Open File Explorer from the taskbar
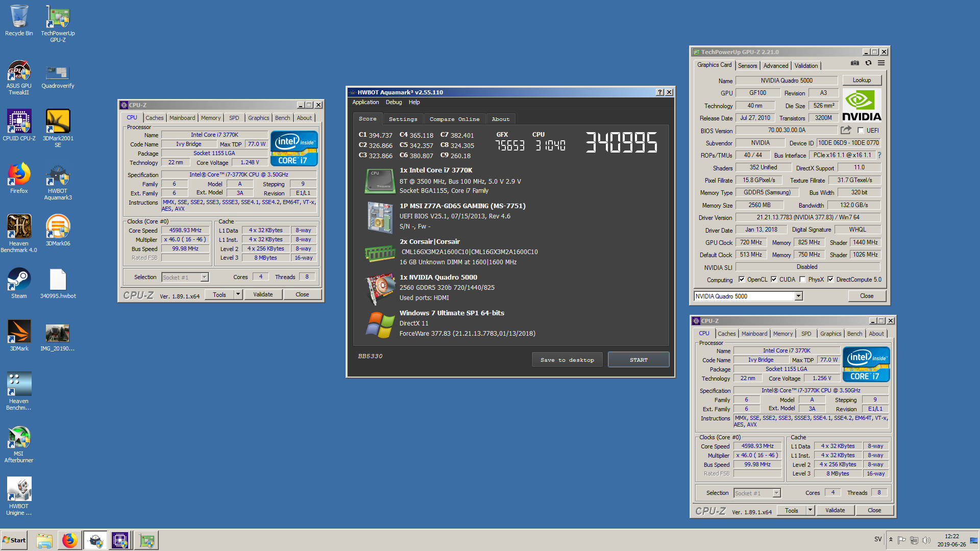 44,540
